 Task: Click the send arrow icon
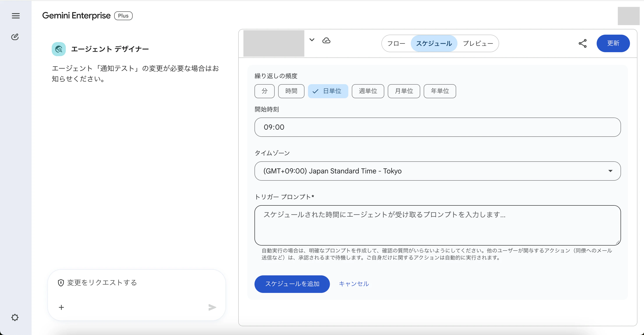212,307
